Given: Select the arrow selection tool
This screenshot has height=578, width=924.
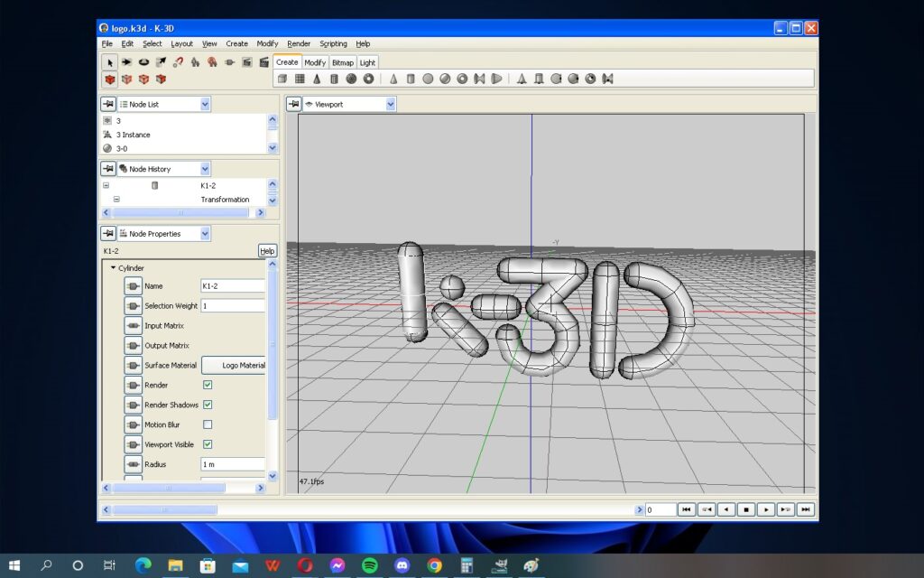Looking at the screenshot, I should pos(109,62).
